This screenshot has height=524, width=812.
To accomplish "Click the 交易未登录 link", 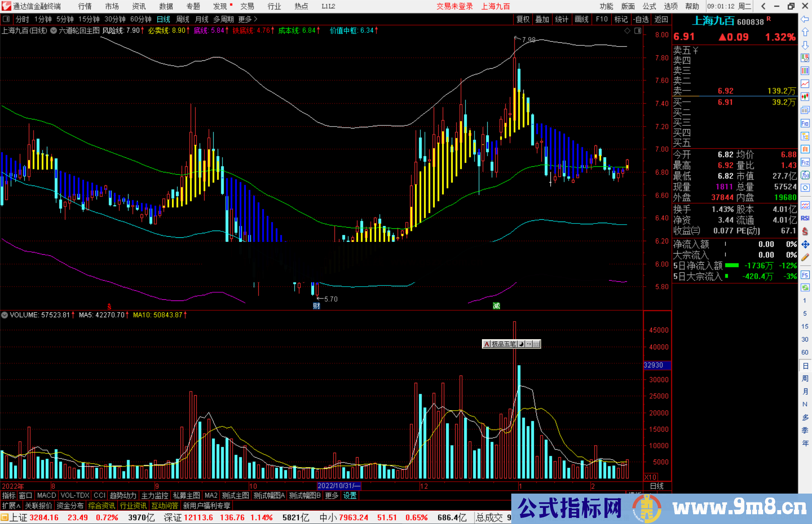I will click(454, 6).
